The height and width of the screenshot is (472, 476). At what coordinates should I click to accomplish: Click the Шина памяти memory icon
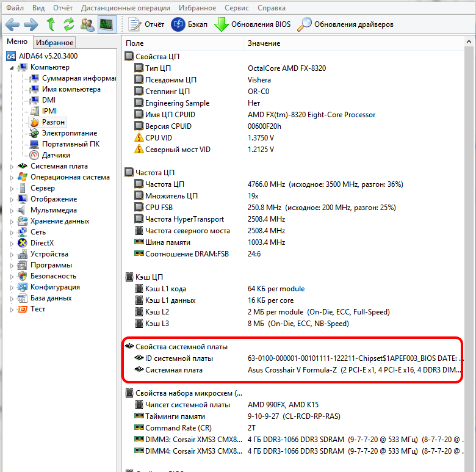pos(139,242)
